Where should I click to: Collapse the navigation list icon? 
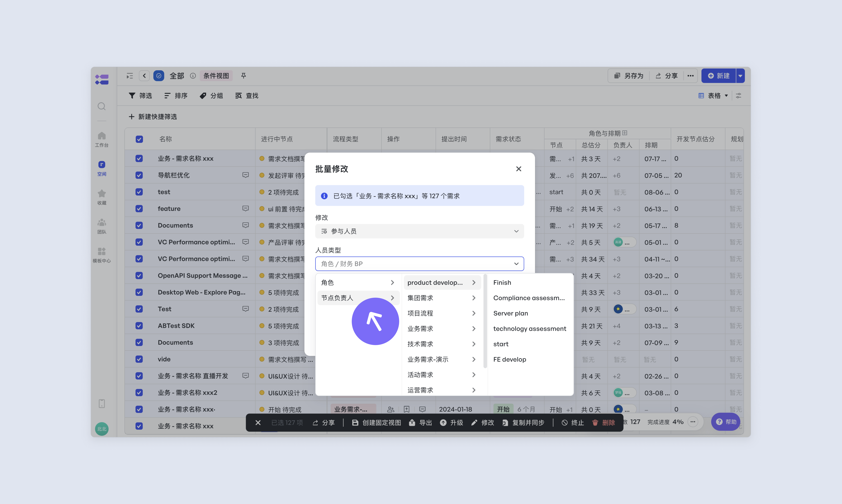click(x=129, y=76)
